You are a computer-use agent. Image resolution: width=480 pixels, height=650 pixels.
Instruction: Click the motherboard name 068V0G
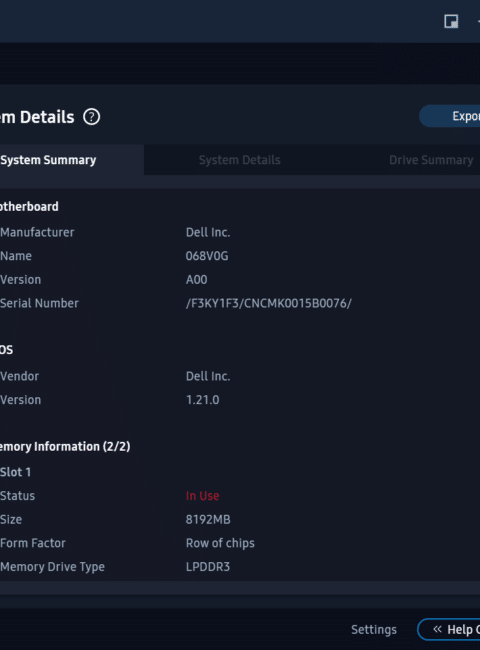click(207, 256)
